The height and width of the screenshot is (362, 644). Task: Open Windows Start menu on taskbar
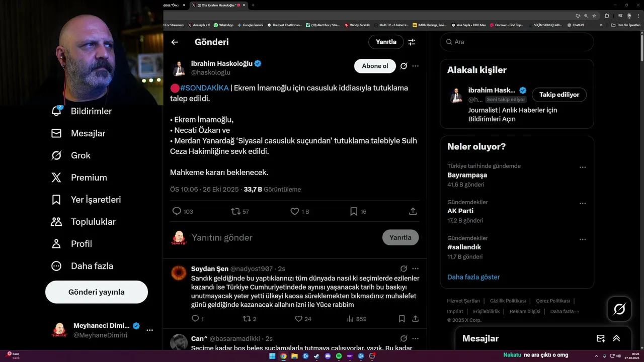[x=272, y=356]
